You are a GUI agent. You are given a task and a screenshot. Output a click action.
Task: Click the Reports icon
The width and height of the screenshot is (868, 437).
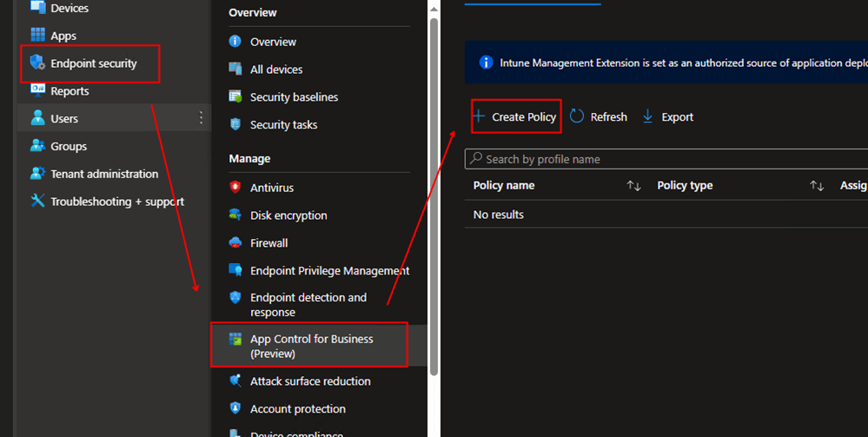point(37,89)
